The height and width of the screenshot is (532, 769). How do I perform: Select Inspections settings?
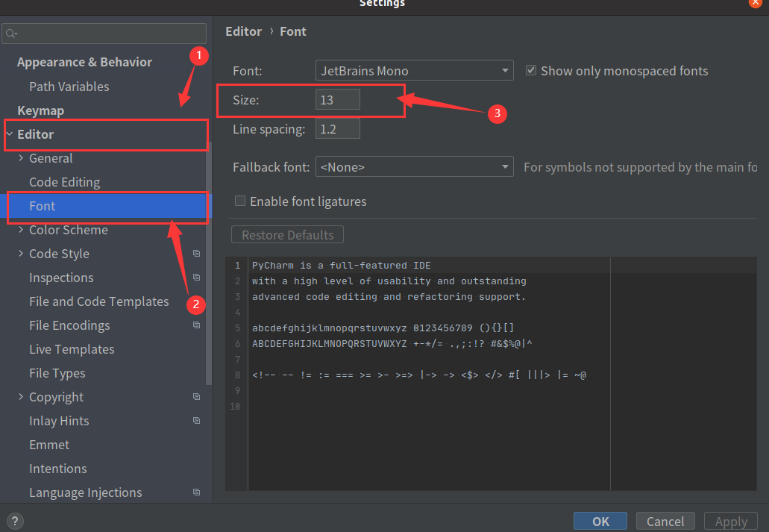pyautogui.click(x=61, y=278)
